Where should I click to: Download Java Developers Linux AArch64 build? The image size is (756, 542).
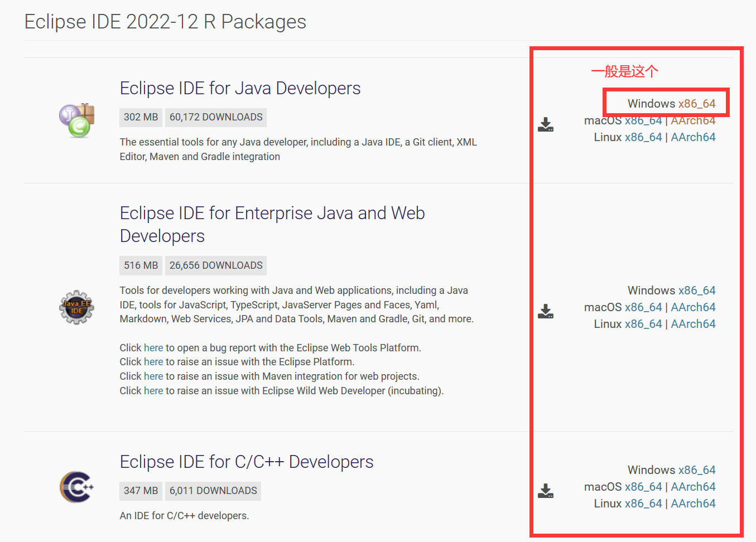693,137
